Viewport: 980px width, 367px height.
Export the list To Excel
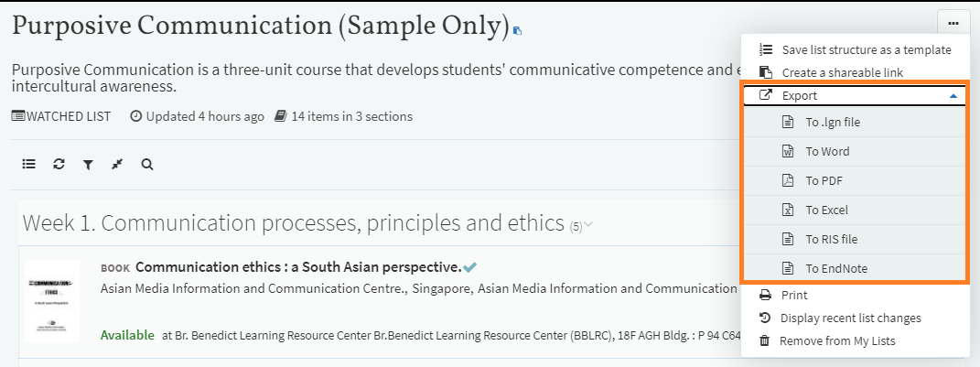tap(826, 210)
